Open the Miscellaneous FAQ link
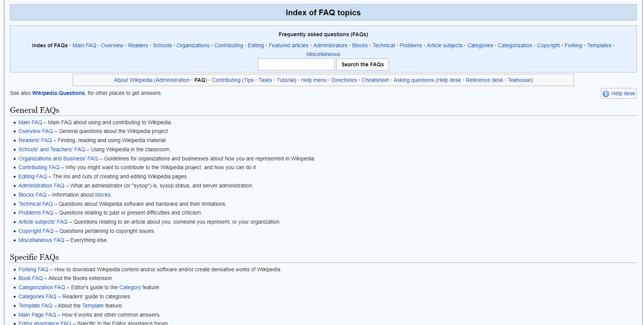Image resolution: width=644 pixels, height=325 pixels. pyautogui.click(x=42, y=240)
